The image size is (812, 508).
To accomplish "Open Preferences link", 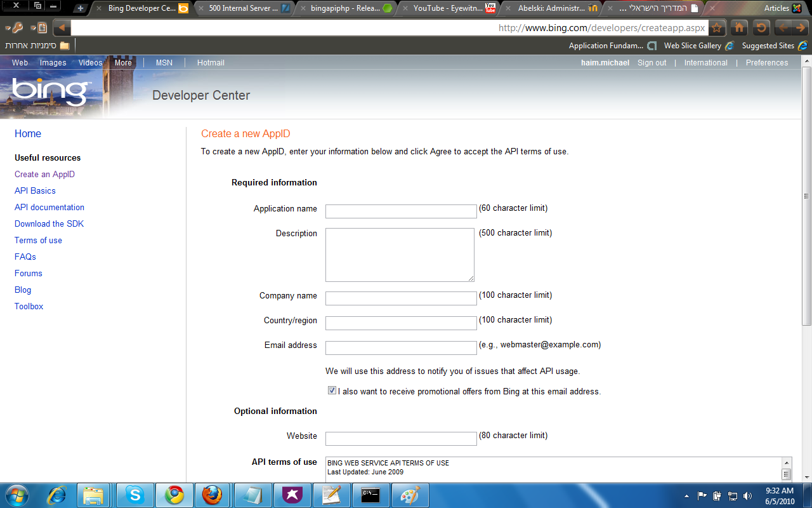I will 767,63.
